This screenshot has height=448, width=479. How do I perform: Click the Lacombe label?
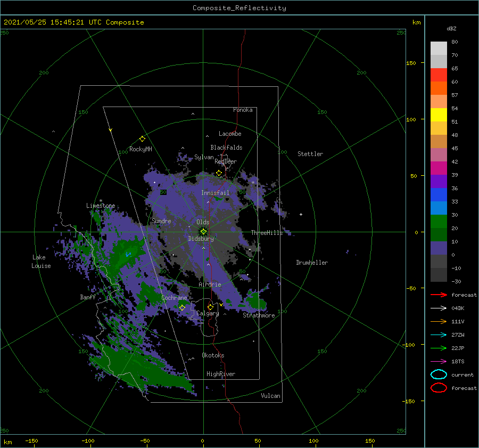[x=230, y=134]
